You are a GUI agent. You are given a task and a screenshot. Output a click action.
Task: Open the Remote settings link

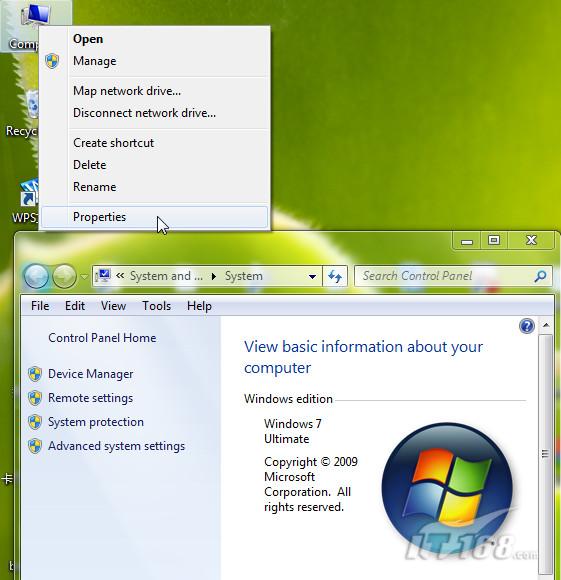(91, 398)
